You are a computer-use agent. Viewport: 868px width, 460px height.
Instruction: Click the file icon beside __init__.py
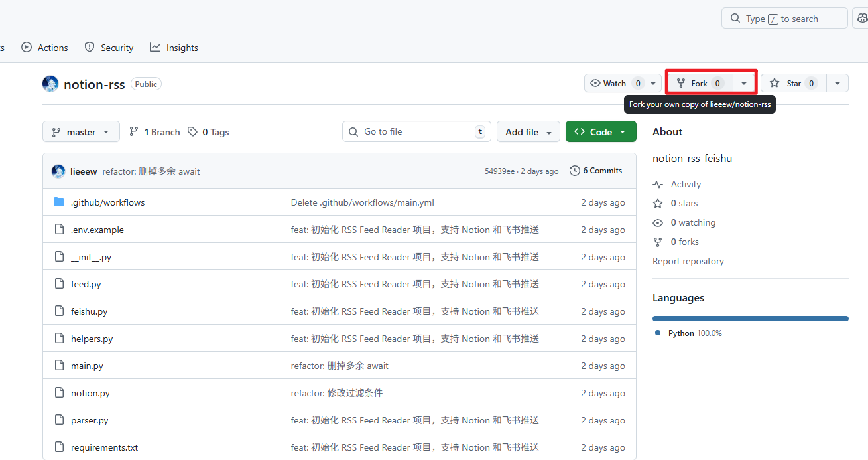click(x=59, y=257)
